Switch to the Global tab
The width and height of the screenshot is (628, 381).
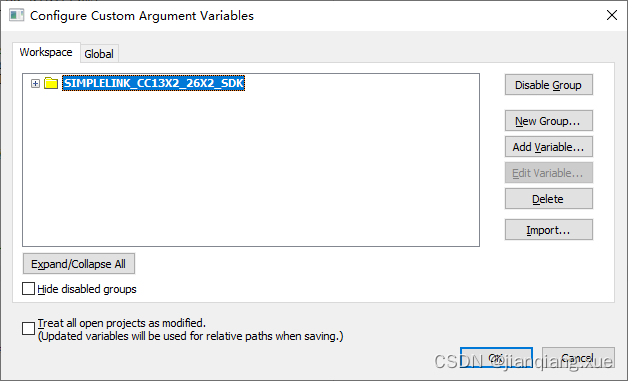[99, 54]
